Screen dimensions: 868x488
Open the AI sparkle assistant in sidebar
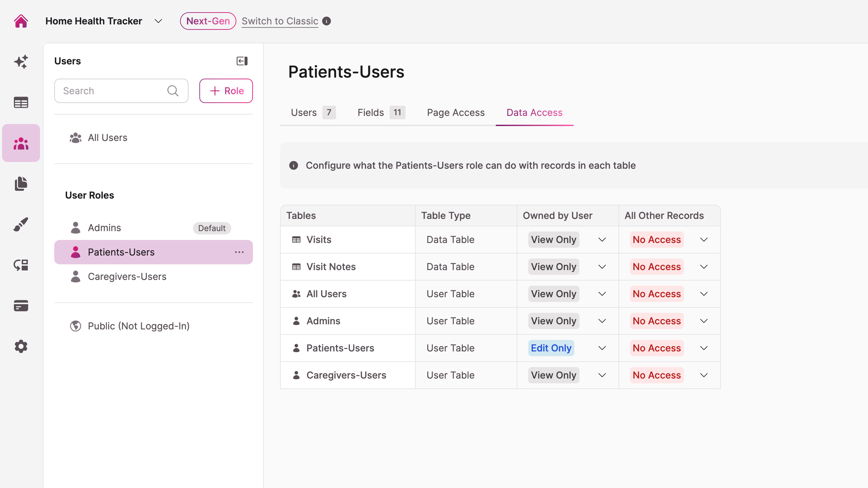[21, 62]
